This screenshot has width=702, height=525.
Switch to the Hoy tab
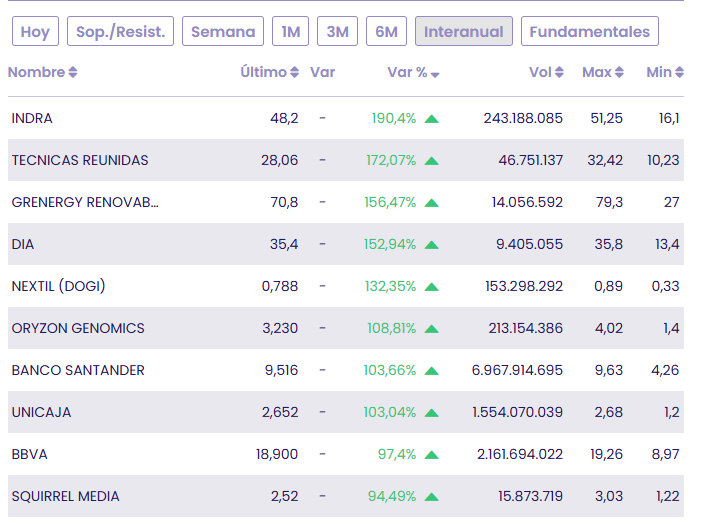click(x=35, y=32)
